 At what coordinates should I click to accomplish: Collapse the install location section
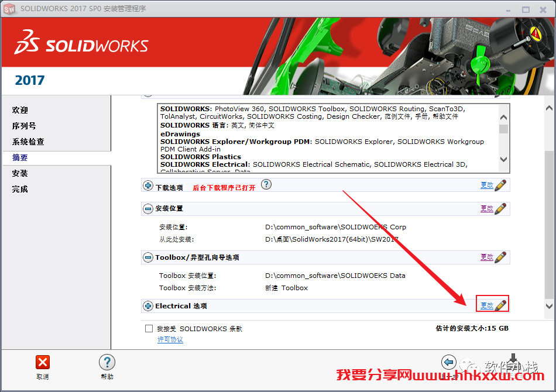(x=148, y=209)
